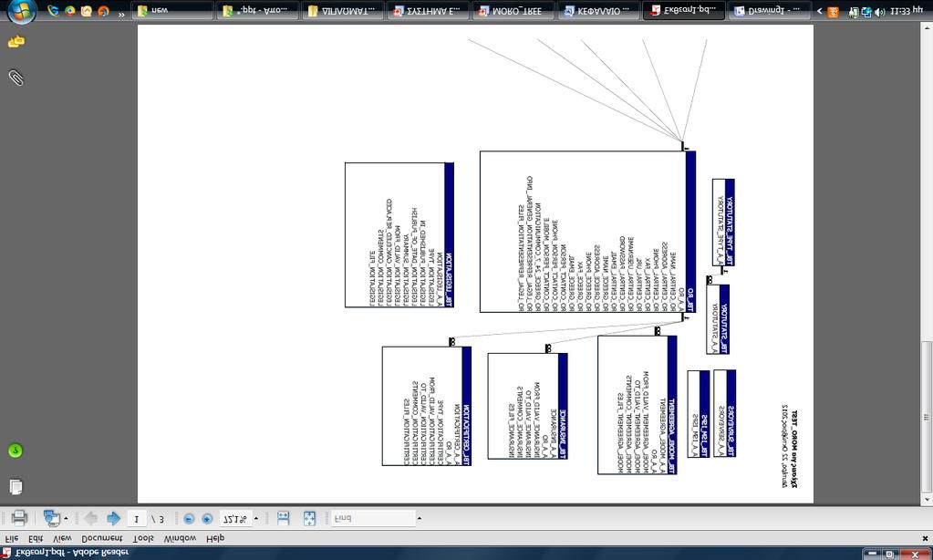
Task: Go to the next page with the blue arrow
Action: (x=113, y=518)
